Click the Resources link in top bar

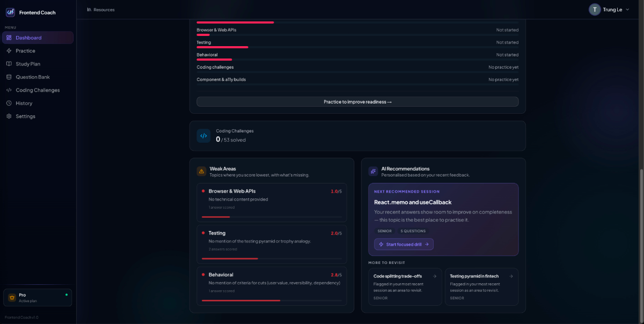100,10
